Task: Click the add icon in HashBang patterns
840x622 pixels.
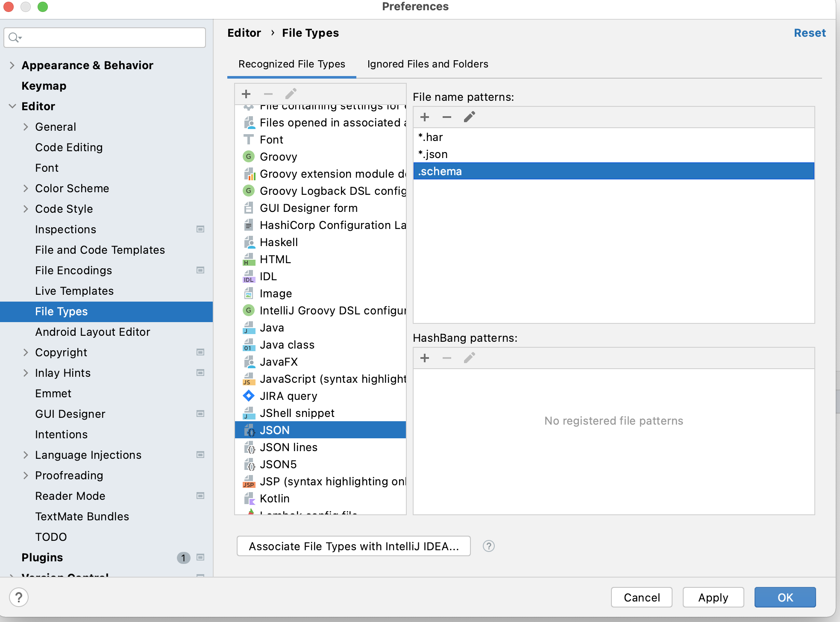Action: coord(425,358)
